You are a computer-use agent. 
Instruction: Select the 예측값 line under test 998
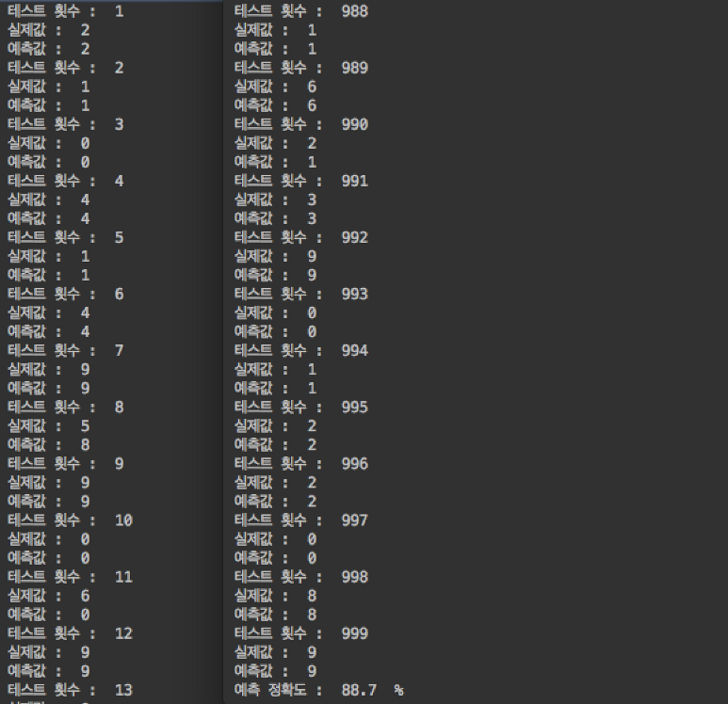[x=275, y=615]
